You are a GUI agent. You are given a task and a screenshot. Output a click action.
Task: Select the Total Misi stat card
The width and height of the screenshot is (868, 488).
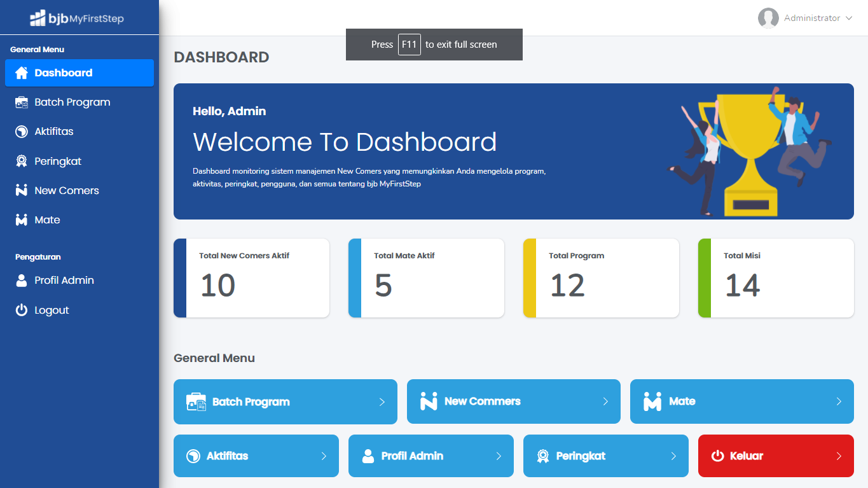[776, 278]
